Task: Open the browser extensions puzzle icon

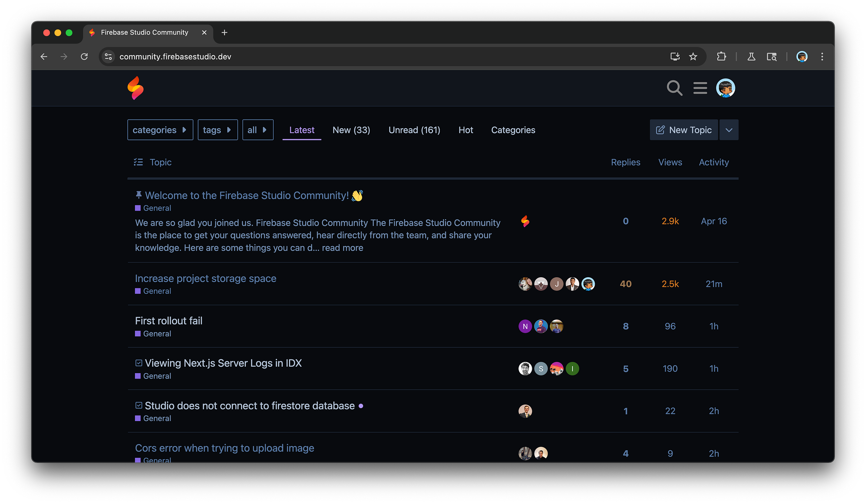Action: pyautogui.click(x=721, y=57)
